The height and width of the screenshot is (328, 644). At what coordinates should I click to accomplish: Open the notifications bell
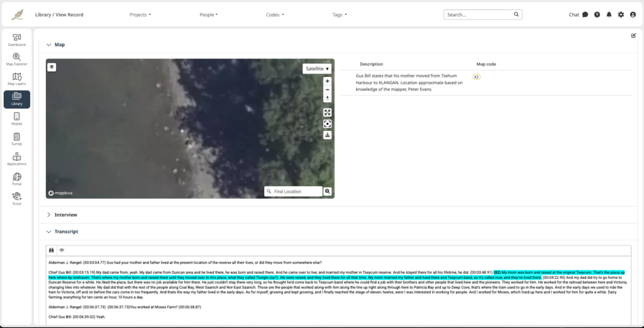609,14
